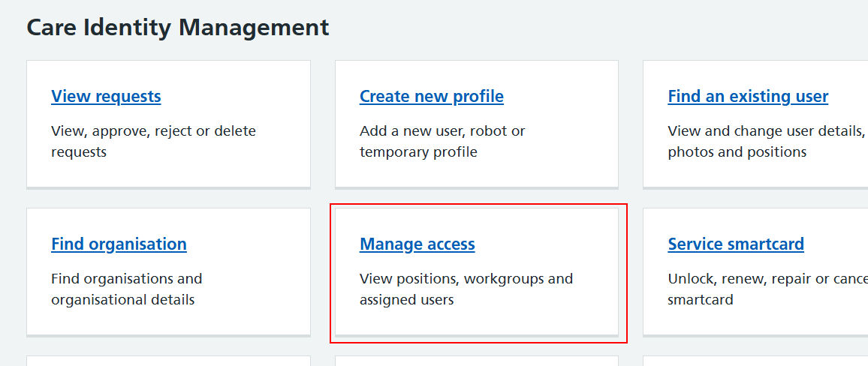This screenshot has height=366, width=868.
Task: Open the Create new profile link
Action: 431,97
